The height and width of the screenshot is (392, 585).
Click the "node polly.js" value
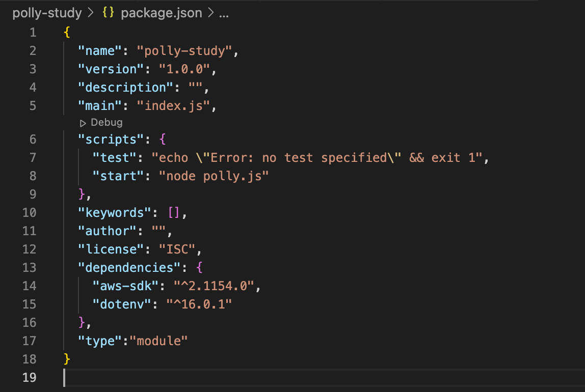(214, 176)
